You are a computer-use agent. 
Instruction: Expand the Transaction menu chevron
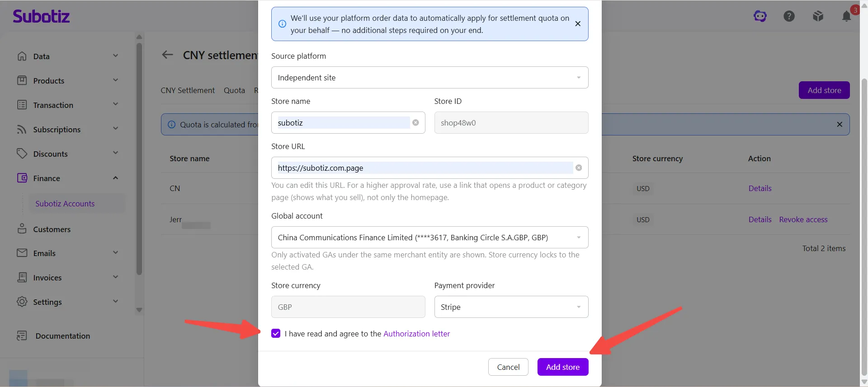tap(115, 104)
